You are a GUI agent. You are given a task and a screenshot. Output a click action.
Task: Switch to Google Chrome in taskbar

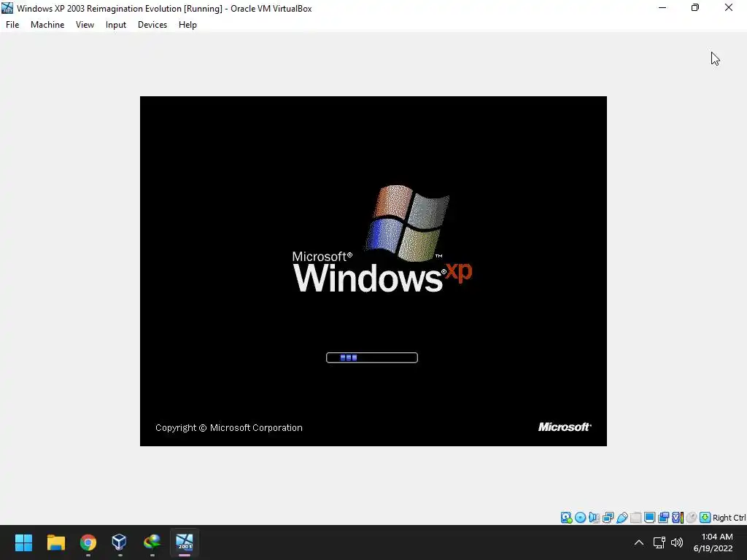point(88,542)
